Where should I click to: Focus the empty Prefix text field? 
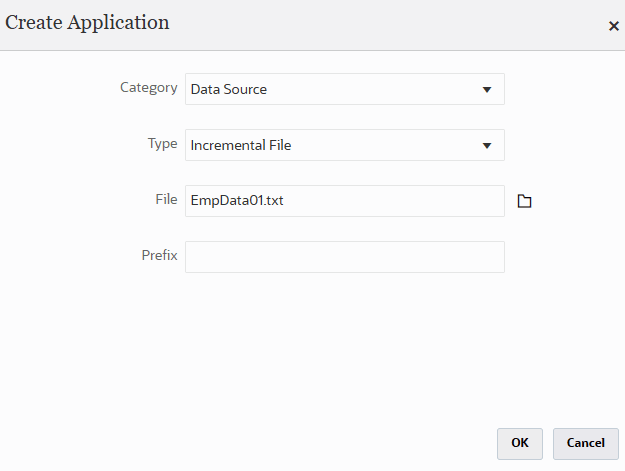[x=344, y=257]
